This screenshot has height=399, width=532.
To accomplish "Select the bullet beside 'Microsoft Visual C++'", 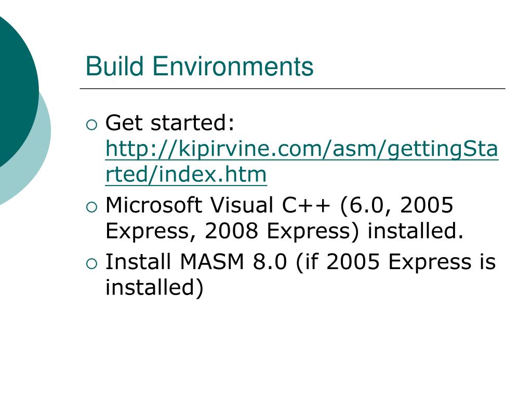I will tap(91, 207).
